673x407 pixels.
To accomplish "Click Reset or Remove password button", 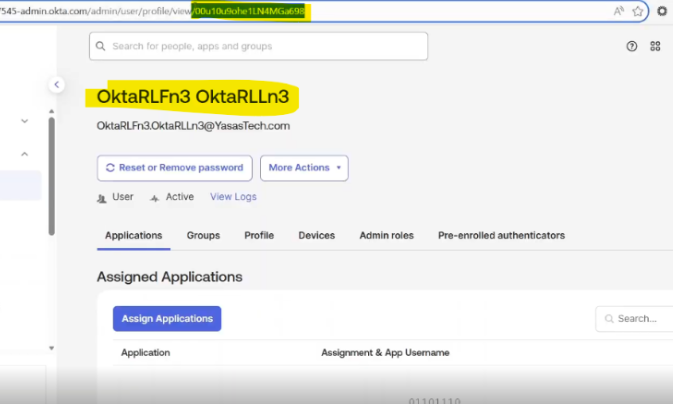I will 174,168.
